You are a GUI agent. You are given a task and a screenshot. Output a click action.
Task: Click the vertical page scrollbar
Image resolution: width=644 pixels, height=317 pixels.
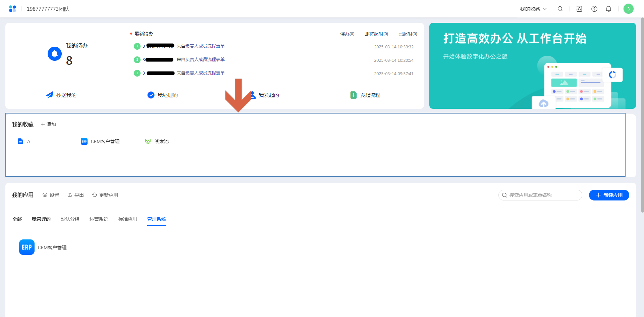coord(642,114)
